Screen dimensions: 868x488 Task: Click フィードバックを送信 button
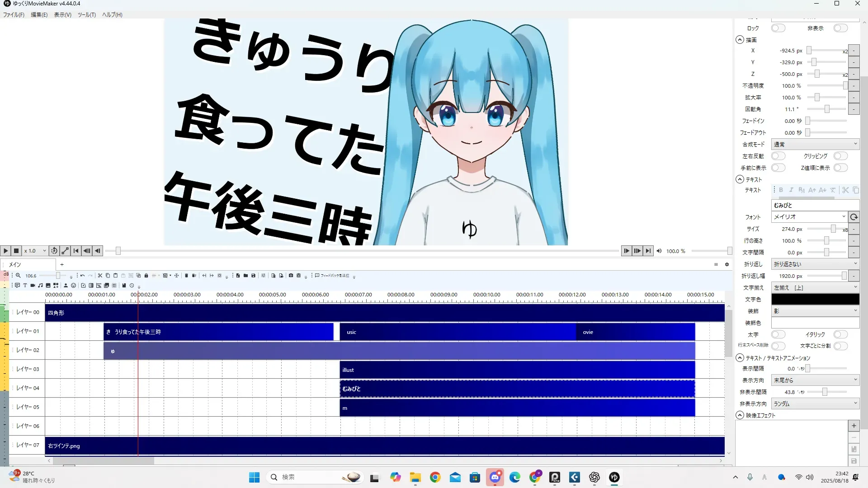tap(333, 276)
